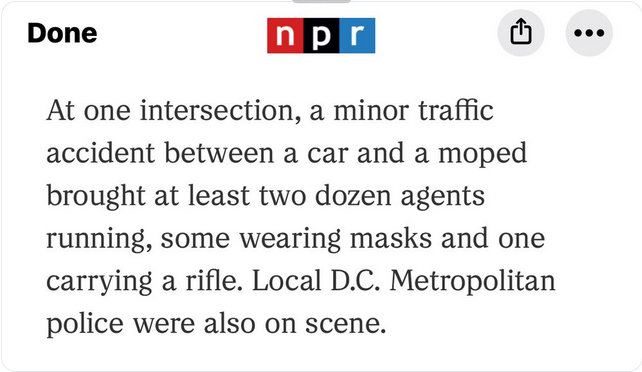642x372 pixels.
Task: Open the share sheet icon
Action: pyautogui.click(x=521, y=32)
